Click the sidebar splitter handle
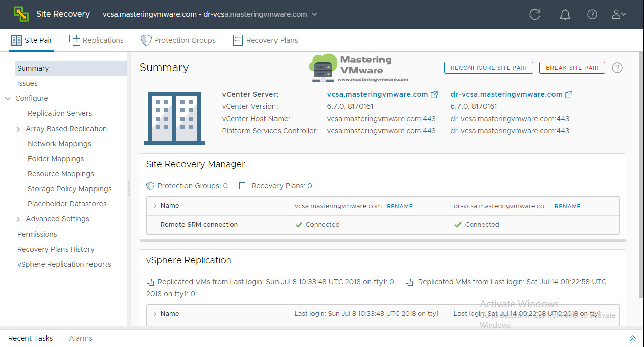Screen dimensions: 644x347 point(129,189)
